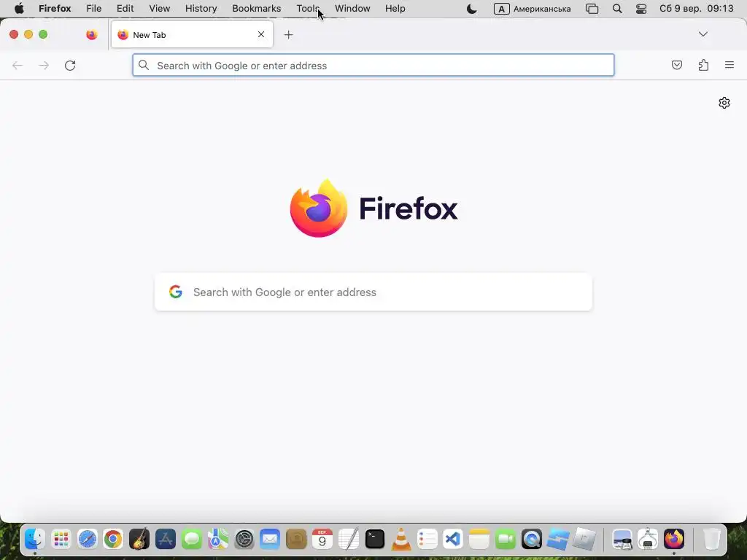Launch Visual Studio Code from the Dock
The height and width of the screenshot is (560, 747).
point(452,539)
